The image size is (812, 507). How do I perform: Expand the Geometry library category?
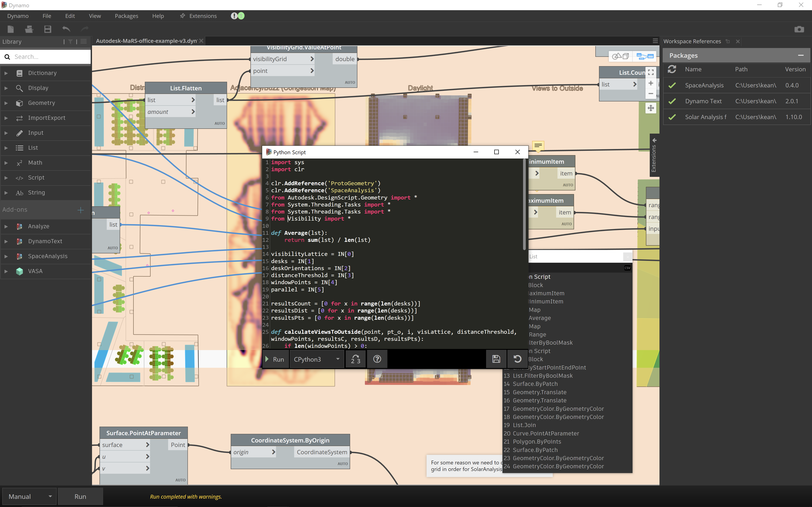(x=41, y=103)
